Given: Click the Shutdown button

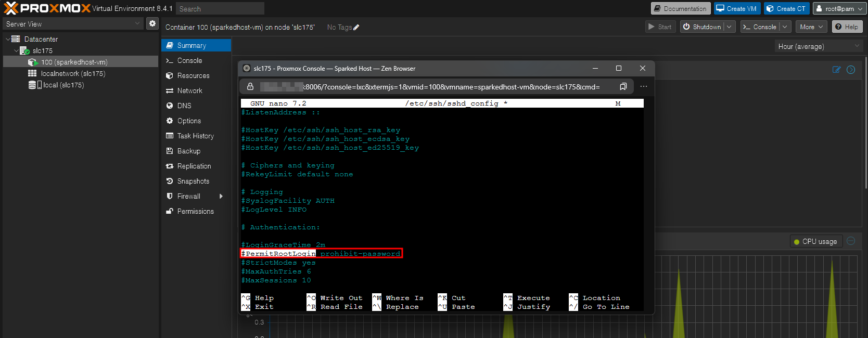Looking at the screenshot, I should [x=702, y=27].
